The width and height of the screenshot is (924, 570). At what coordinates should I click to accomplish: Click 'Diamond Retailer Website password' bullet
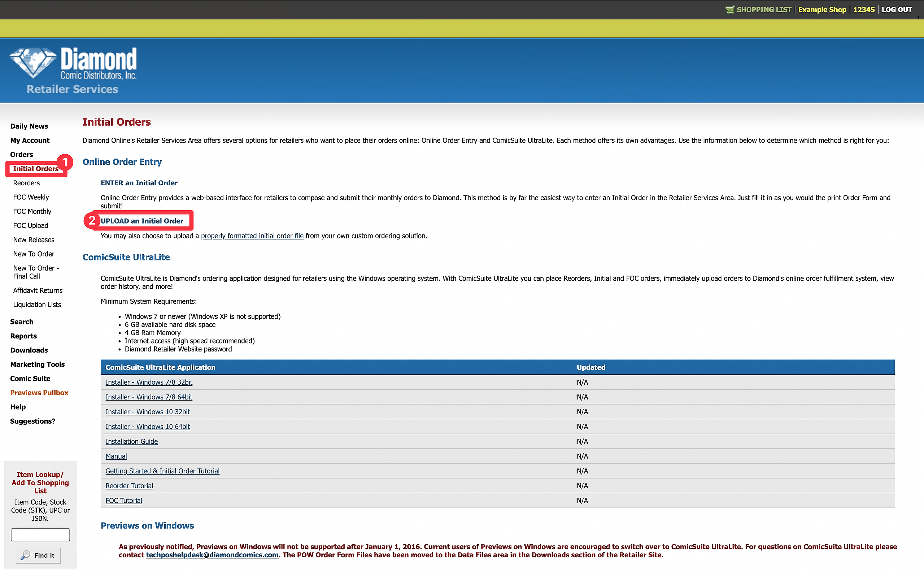178,349
